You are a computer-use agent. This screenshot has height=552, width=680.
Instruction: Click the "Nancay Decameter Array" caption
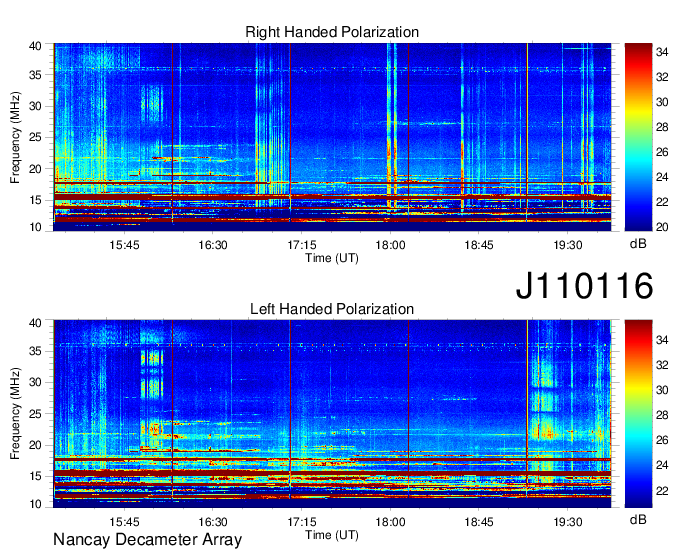[x=147, y=540]
